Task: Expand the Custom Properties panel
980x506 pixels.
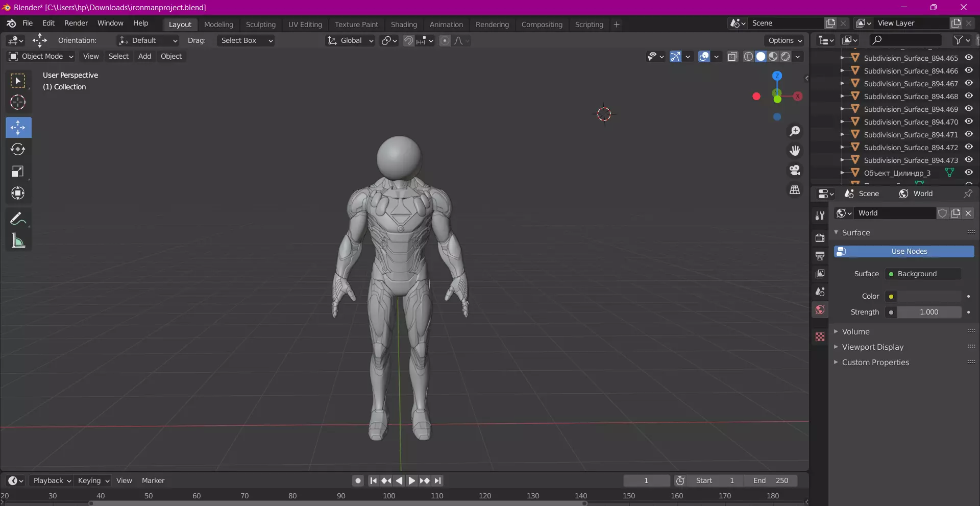Action: [x=876, y=363]
